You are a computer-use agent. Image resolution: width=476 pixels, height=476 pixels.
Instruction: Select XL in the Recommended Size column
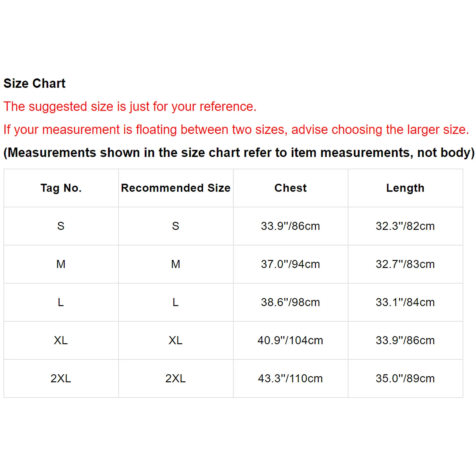tap(176, 340)
